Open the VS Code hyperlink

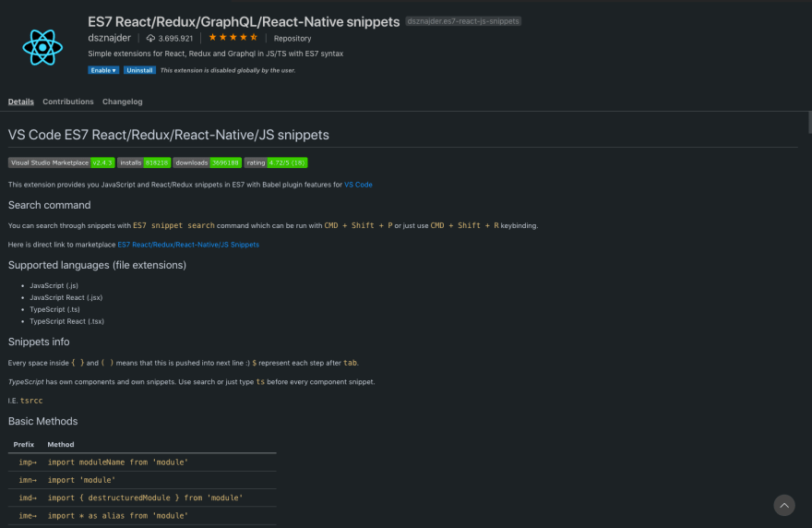point(358,185)
